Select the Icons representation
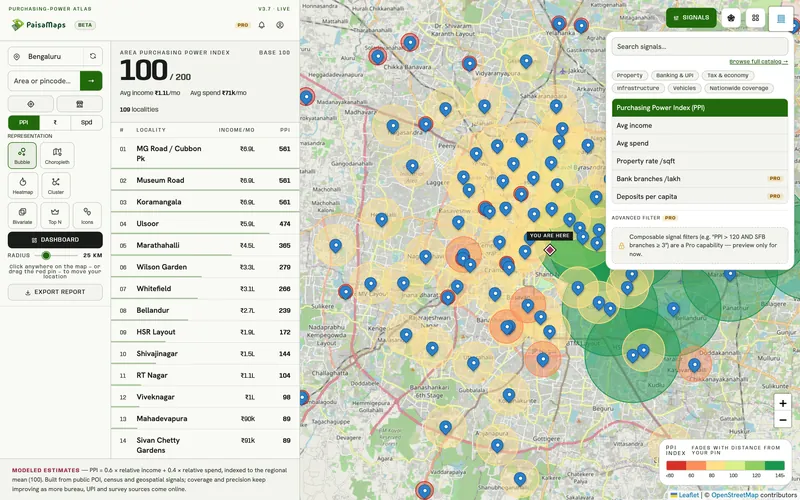 coord(87,215)
